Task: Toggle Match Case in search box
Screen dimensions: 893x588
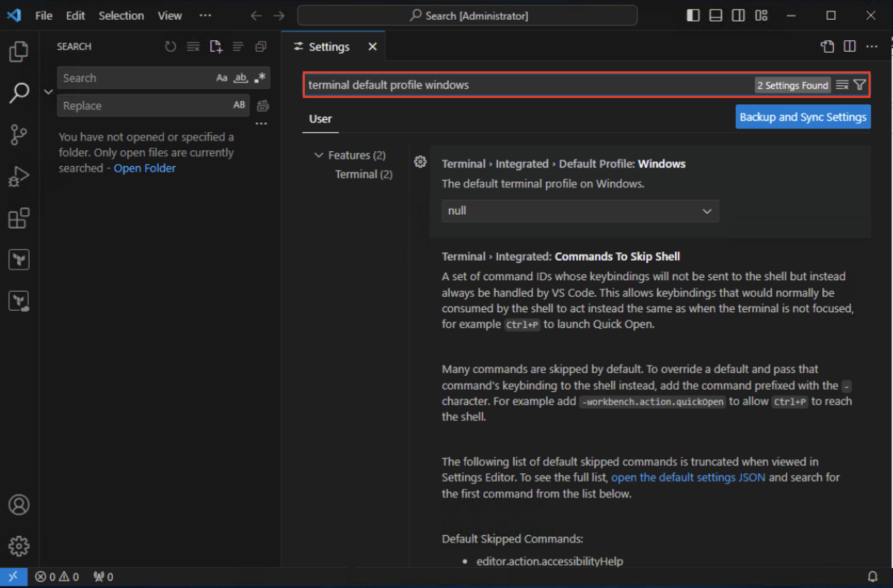Action: [x=222, y=78]
